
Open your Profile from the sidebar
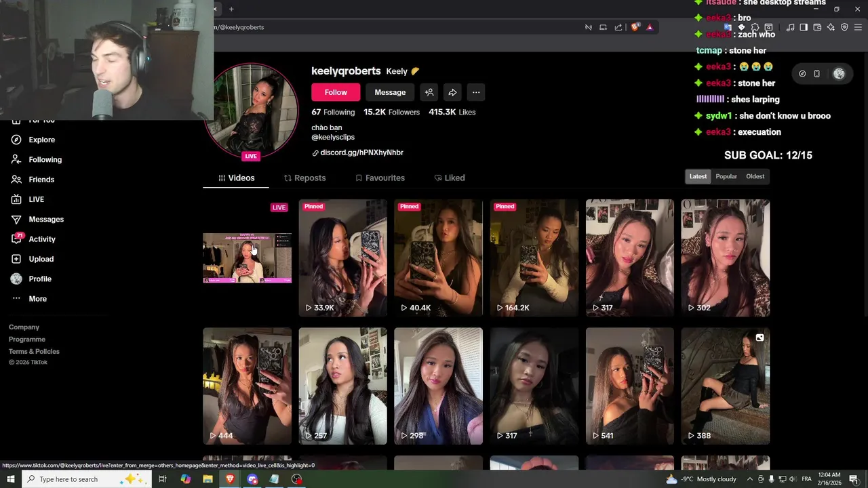coord(31,279)
